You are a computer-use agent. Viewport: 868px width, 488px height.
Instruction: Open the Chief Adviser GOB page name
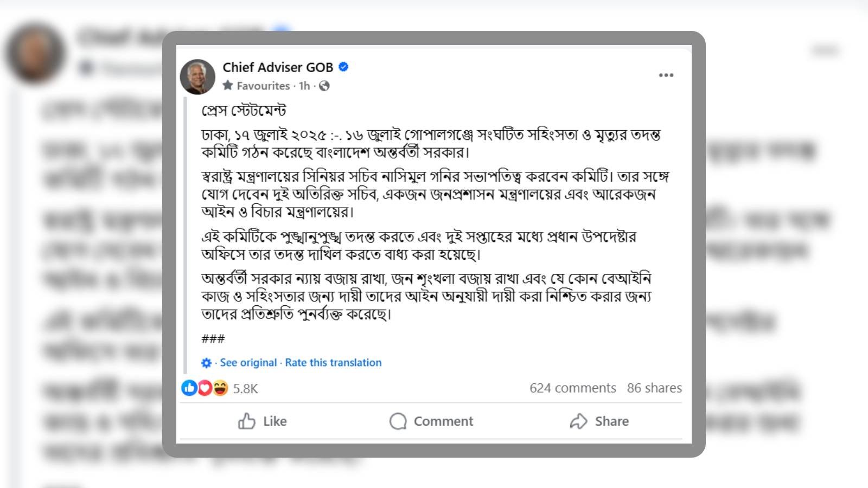[x=278, y=67]
